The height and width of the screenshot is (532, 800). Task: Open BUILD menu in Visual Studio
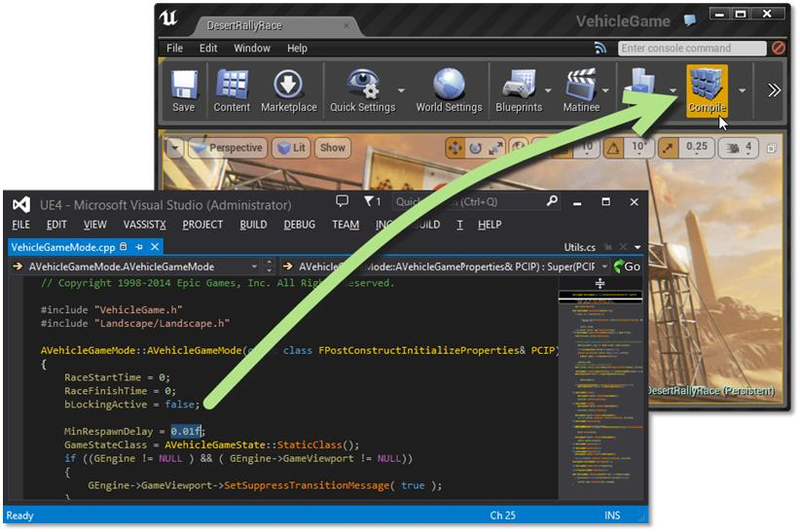(254, 225)
